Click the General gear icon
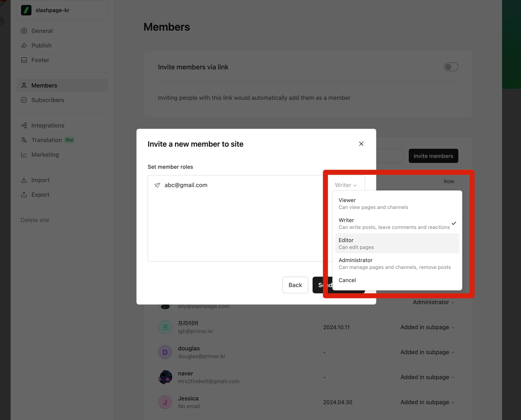521x420 pixels. pyautogui.click(x=24, y=31)
